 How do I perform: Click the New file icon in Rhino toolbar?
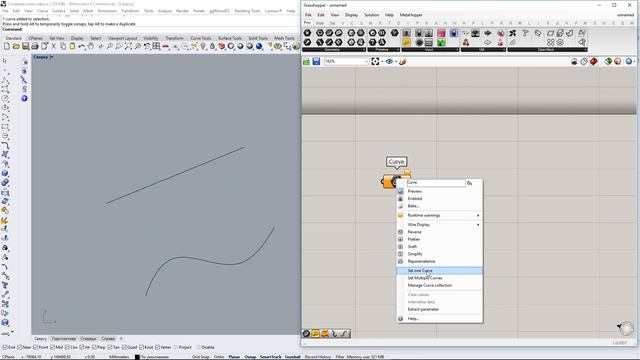[7, 47]
